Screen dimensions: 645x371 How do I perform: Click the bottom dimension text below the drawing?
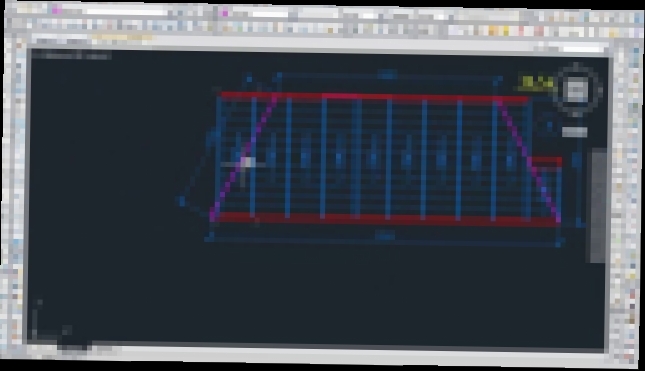pos(385,236)
